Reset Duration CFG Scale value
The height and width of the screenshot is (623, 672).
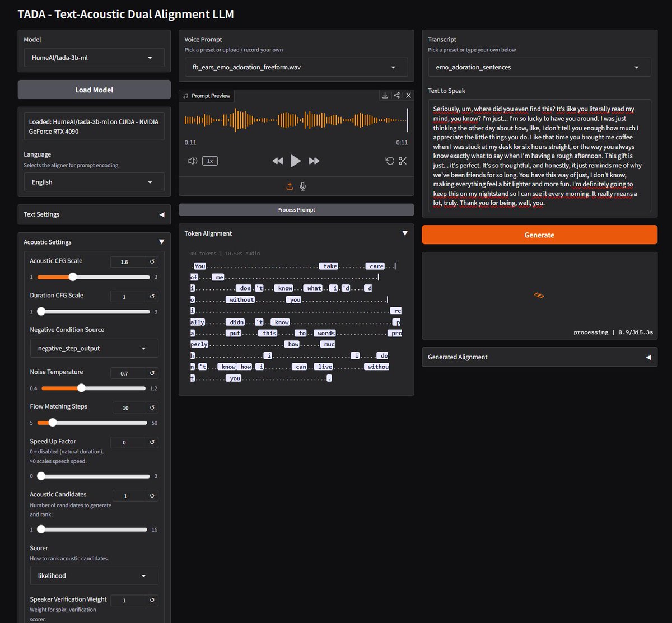[152, 297]
